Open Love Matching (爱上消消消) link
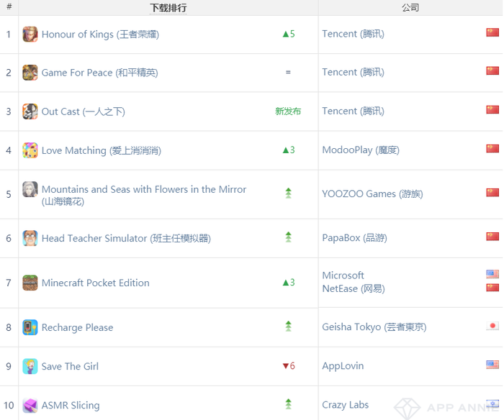Viewport: 504px width, 420px height. pyautogui.click(x=102, y=150)
